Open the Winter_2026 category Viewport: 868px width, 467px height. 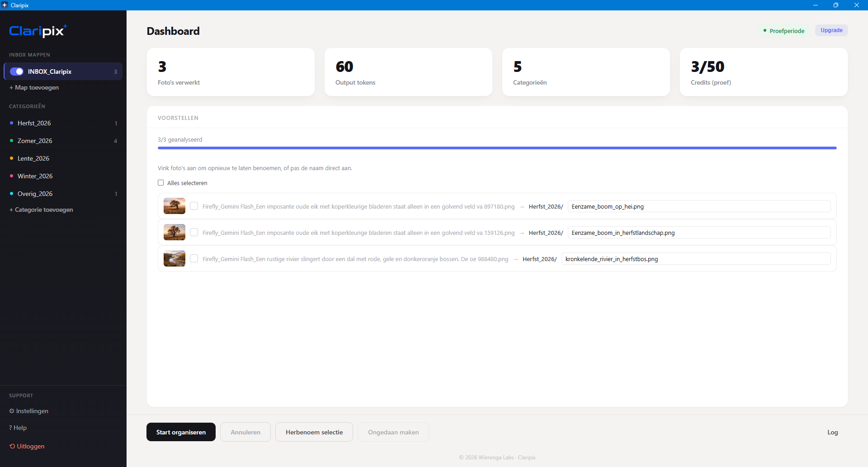63,176
